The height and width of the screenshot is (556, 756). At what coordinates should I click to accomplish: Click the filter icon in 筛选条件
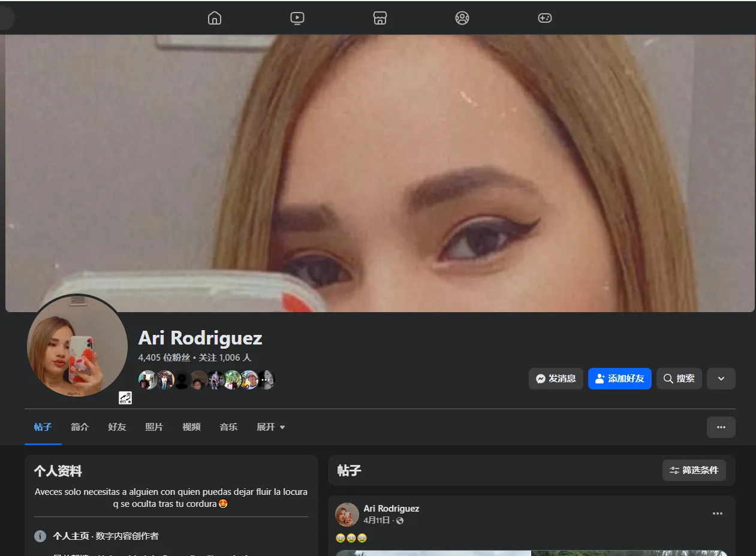pos(674,470)
